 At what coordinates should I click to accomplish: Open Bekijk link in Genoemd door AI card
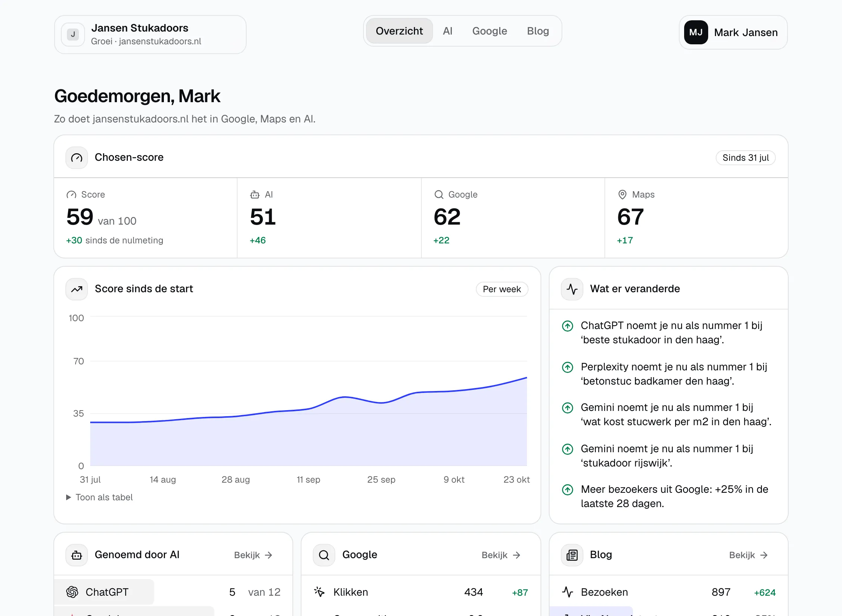[x=253, y=555]
